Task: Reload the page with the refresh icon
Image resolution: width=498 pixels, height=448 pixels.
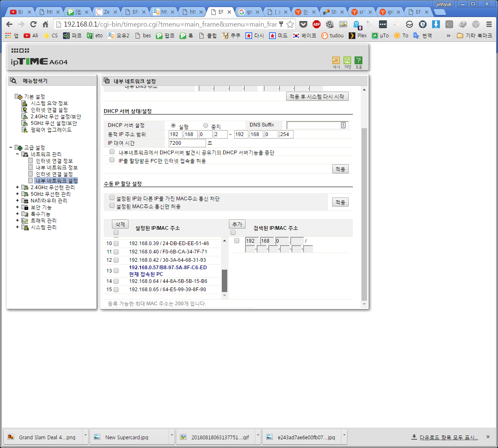Action: [33, 24]
